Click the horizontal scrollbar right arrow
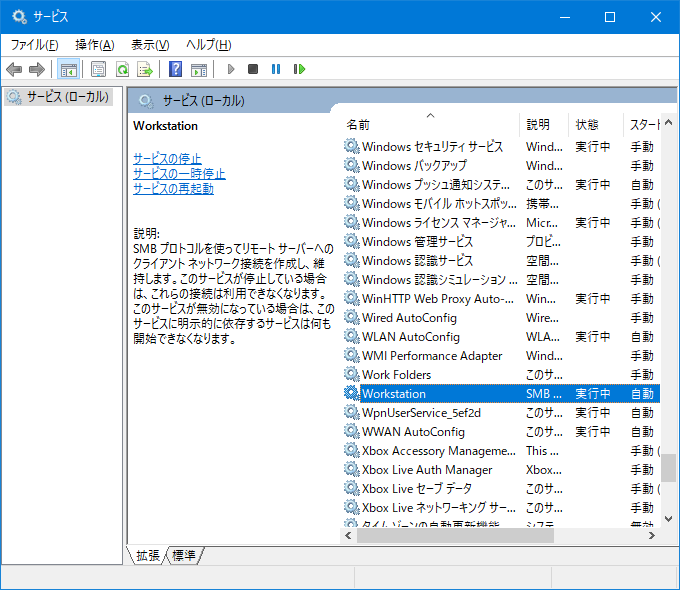Image resolution: width=680 pixels, height=590 pixels. (x=645, y=536)
